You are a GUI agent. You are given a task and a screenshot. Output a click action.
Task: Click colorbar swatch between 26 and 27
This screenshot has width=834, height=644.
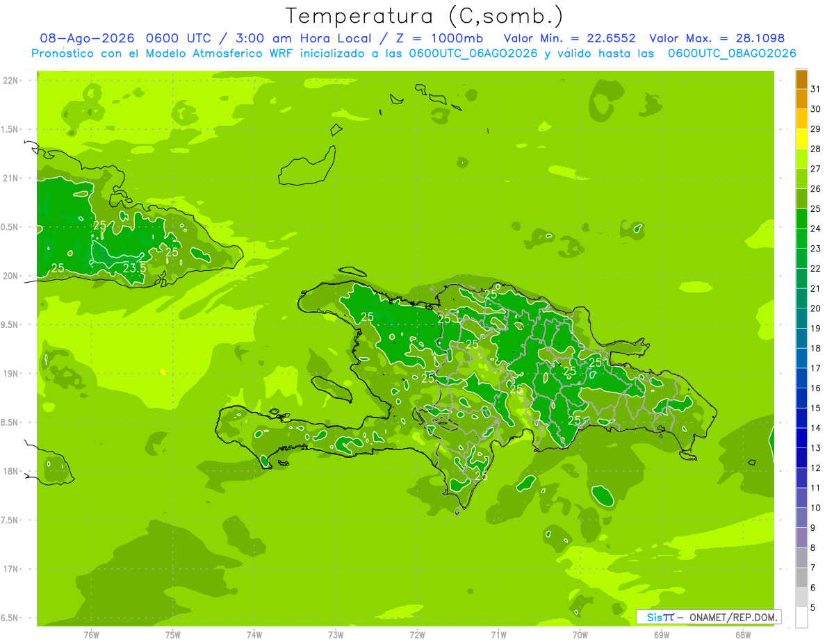point(801,179)
